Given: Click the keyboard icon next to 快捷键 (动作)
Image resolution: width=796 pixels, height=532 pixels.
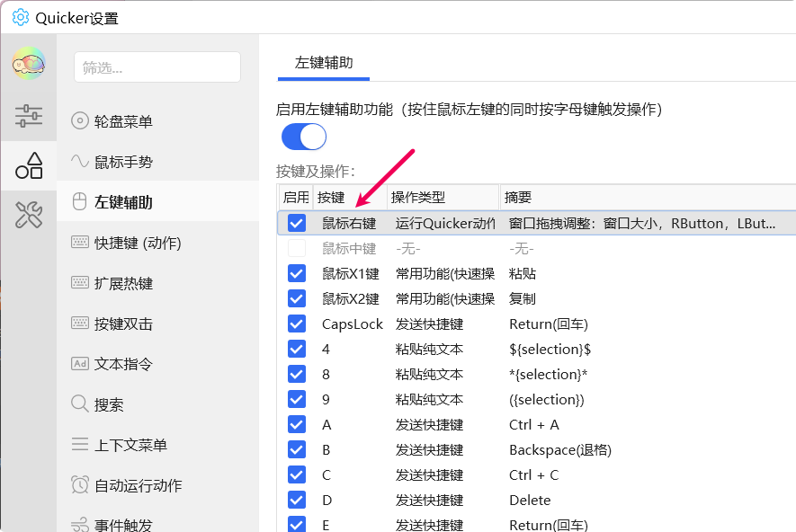Looking at the screenshot, I should coord(80,242).
